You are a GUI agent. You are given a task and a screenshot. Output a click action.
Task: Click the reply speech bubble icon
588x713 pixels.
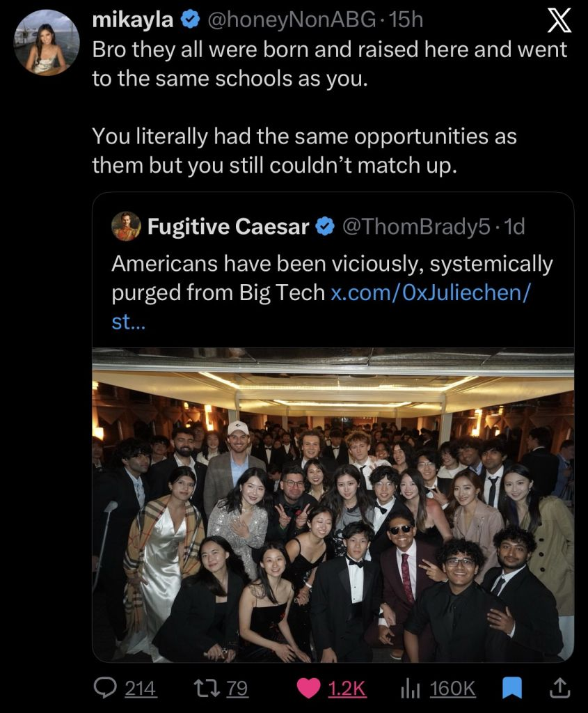pos(105,688)
